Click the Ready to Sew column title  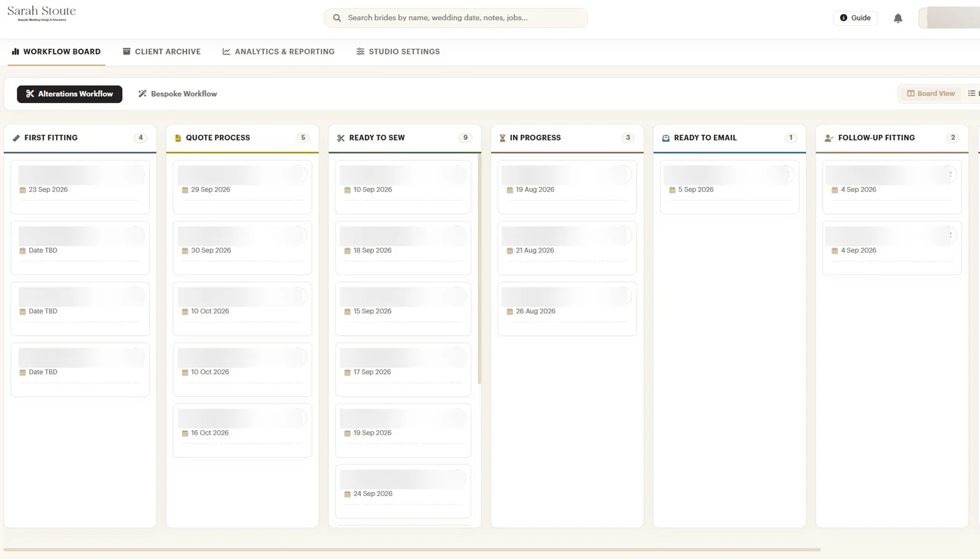377,138
